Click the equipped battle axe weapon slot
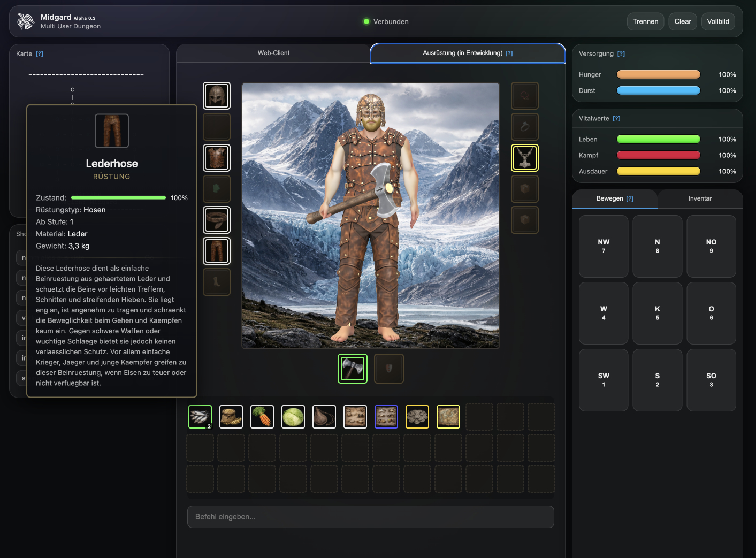Screen dimensions: 756x558 (353, 369)
